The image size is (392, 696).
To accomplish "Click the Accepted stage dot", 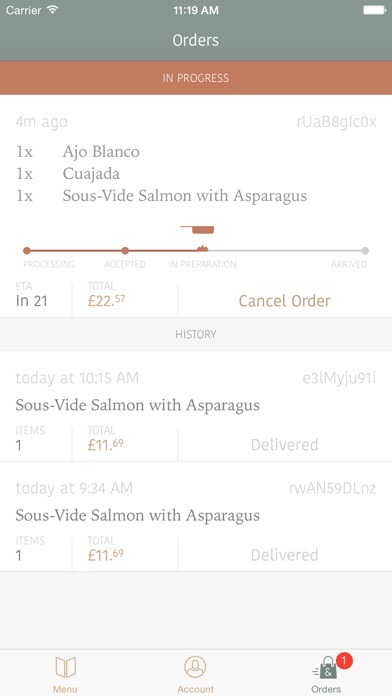I will 125,251.
